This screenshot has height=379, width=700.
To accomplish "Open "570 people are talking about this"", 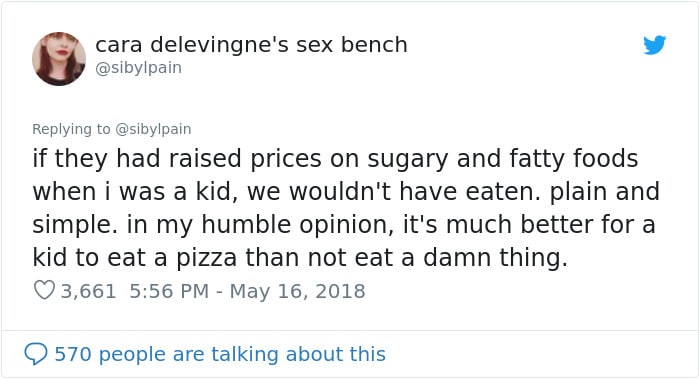I will click(220, 354).
